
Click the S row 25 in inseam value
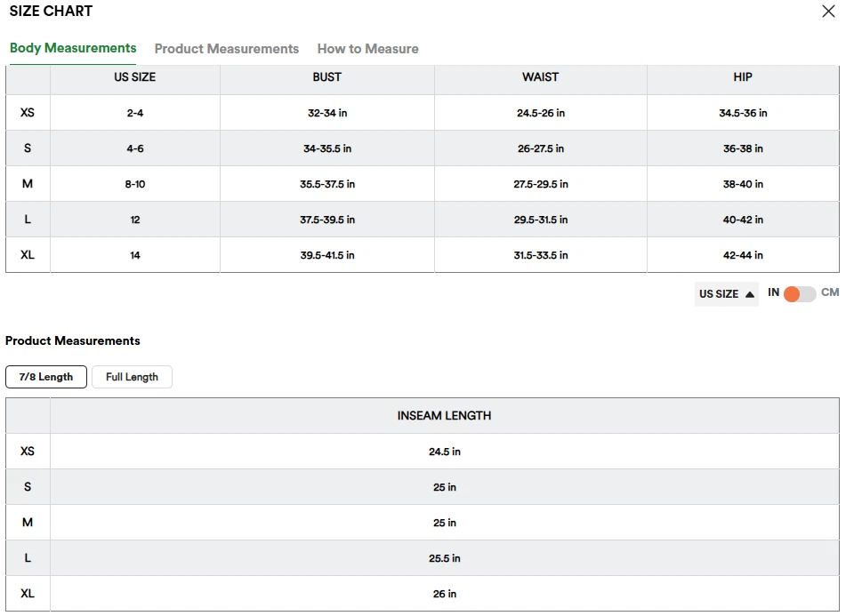(444, 487)
